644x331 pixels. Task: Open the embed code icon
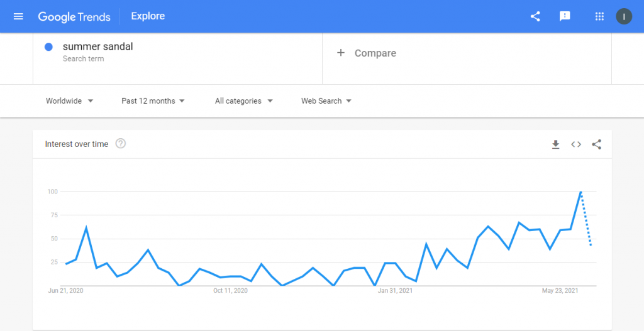coord(576,144)
